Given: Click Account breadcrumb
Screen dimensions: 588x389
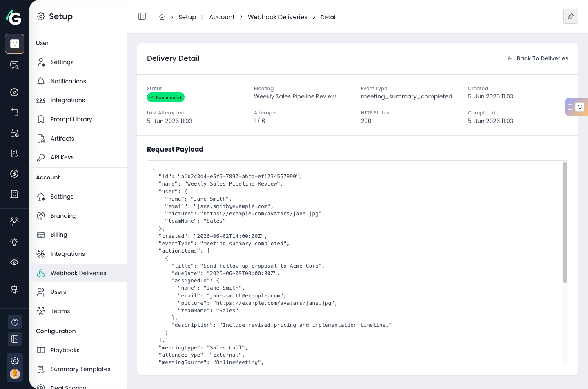Looking at the screenshot, I should [222, 17].
